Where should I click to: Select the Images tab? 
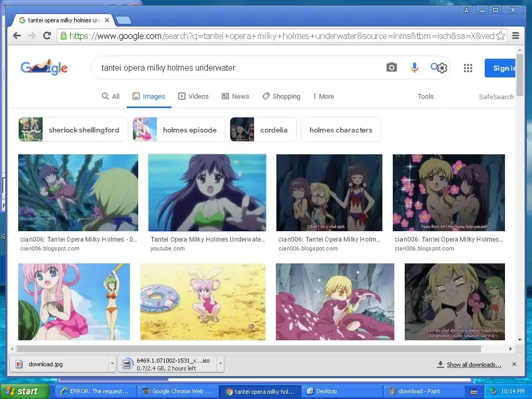pyautogui.click(x=149, y=96)
